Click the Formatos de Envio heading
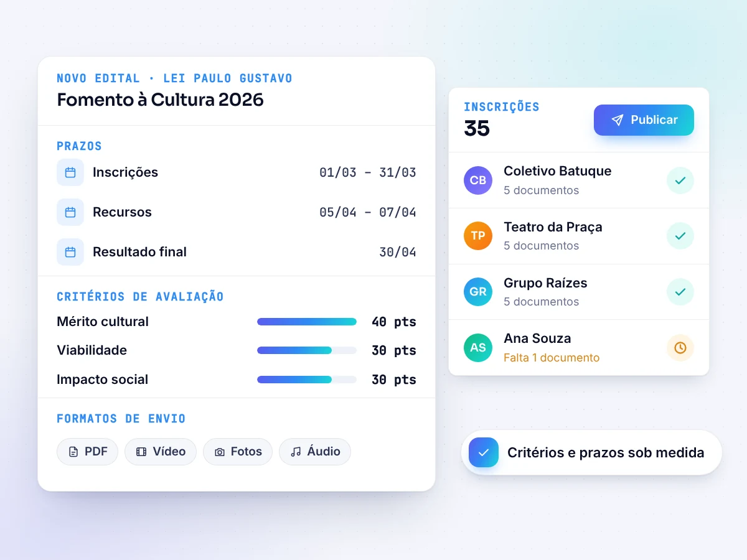 [x=121, y=419]
